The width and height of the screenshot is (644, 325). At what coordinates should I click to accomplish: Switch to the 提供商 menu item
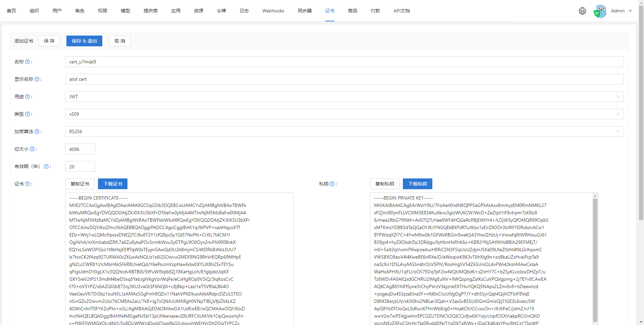tap(150, 11)
